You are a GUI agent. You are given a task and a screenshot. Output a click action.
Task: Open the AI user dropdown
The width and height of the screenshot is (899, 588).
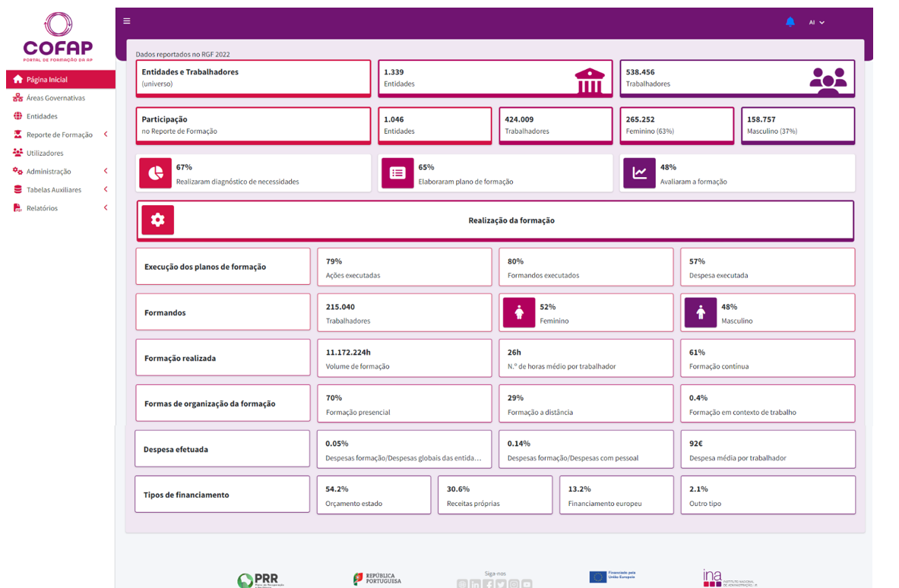816,22
